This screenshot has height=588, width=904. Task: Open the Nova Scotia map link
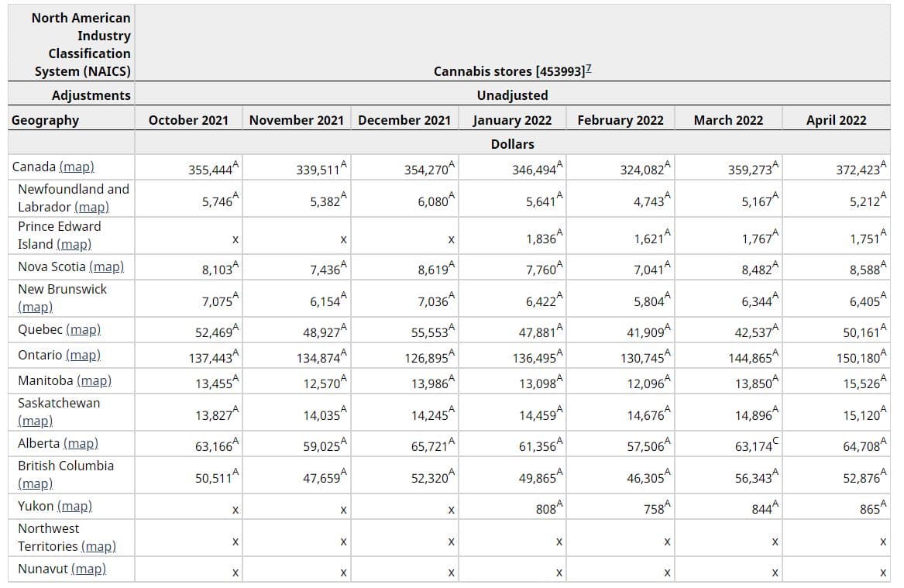(107, 266)
